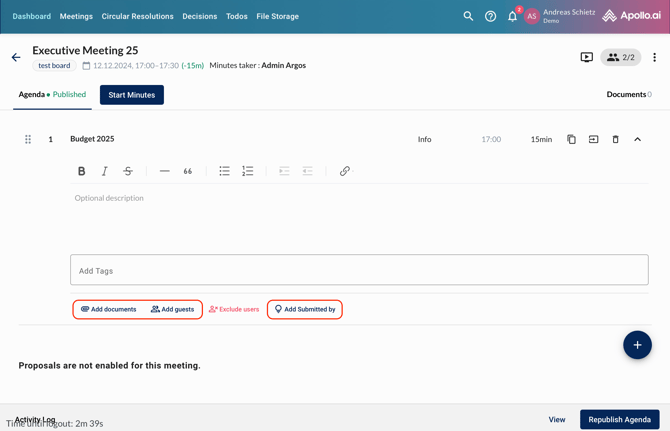Image resolution: width=670 pixels, height=431 pixels.
Task: Toggle strikethrough formatting
Action: click(x=128, y=171)
